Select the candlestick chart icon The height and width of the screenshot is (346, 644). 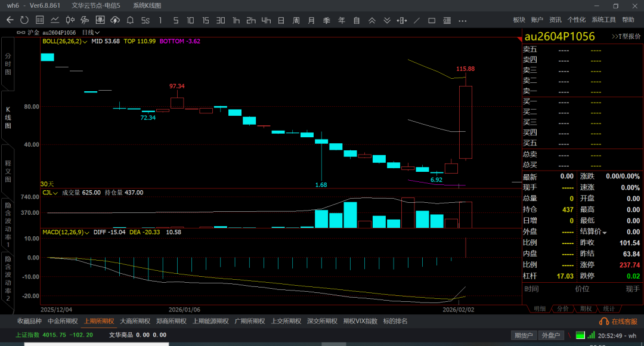coord(70,20)
